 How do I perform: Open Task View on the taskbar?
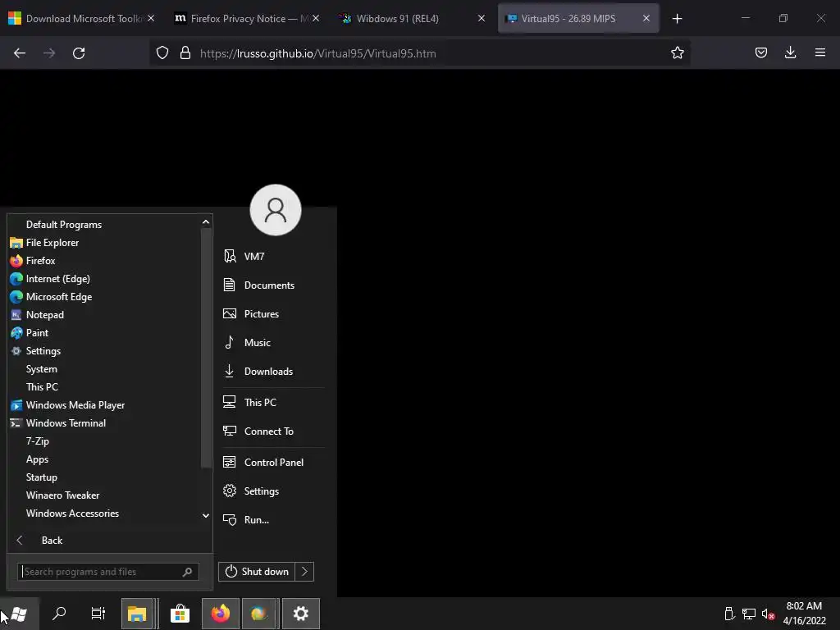point(98,614)
